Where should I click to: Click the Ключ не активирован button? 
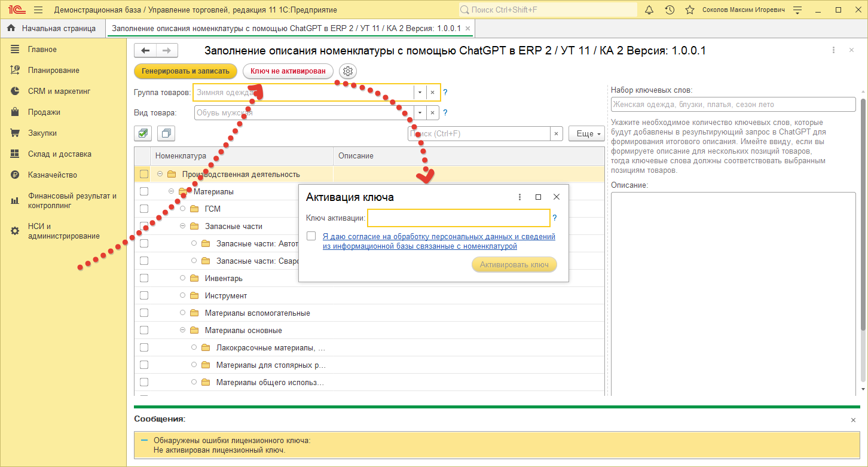click(288, 71)
